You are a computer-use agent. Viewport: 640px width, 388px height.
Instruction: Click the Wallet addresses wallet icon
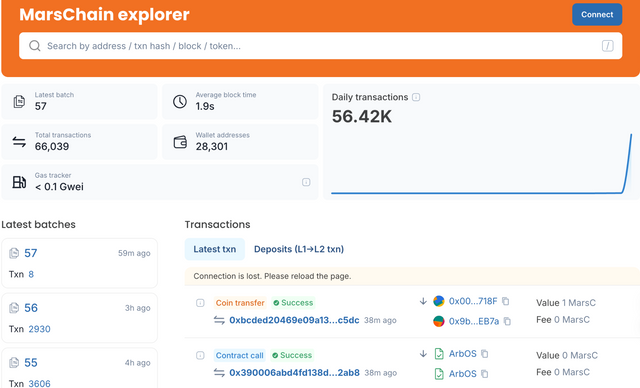tap(180, 142)
